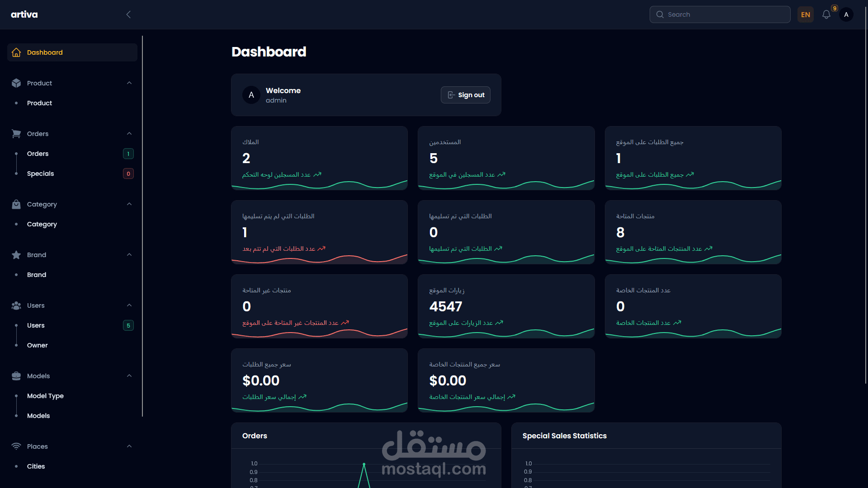
Task: Collapse the Category section chevron
Action: (x=129, y=204)
